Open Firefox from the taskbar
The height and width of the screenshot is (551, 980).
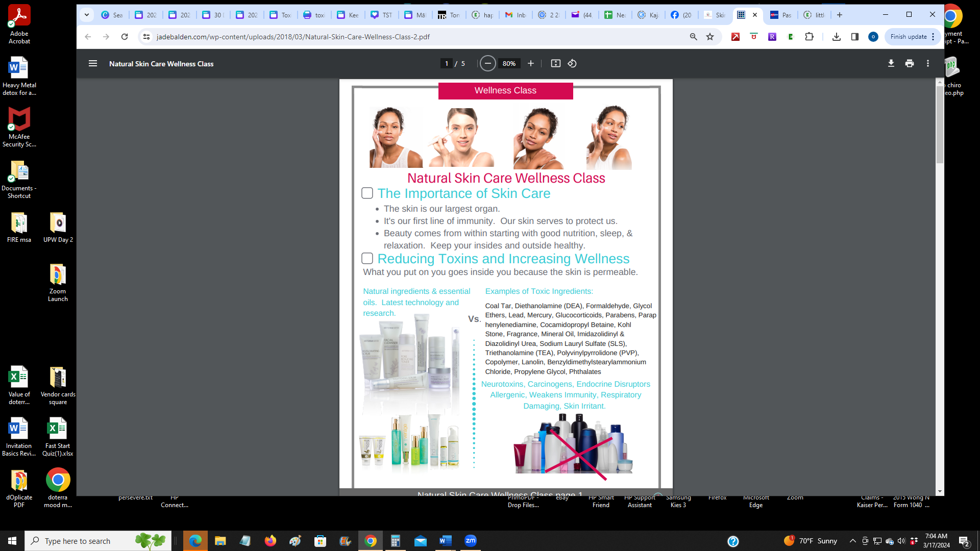point(270,541)
